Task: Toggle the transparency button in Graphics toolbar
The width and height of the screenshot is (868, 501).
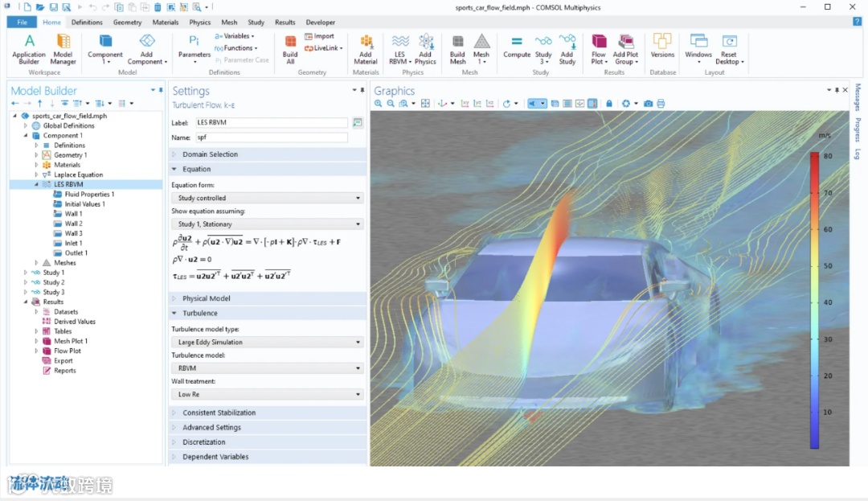Action: coord(555,104)
